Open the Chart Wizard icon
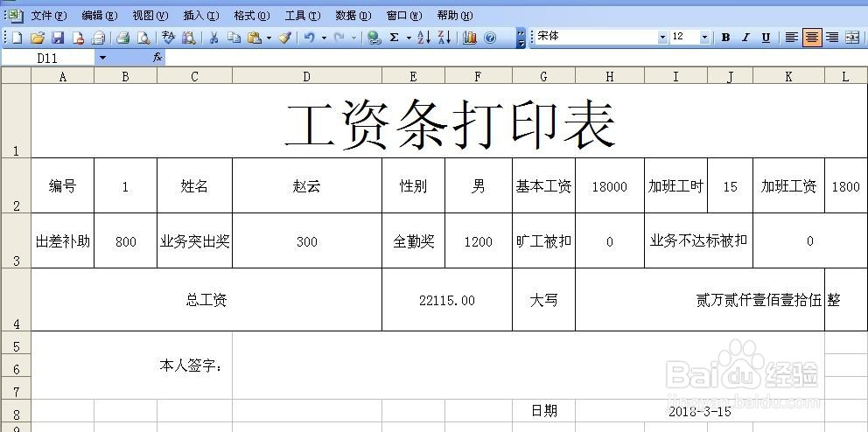The width and height of the screenshot is (868, 432). (470, 38)
